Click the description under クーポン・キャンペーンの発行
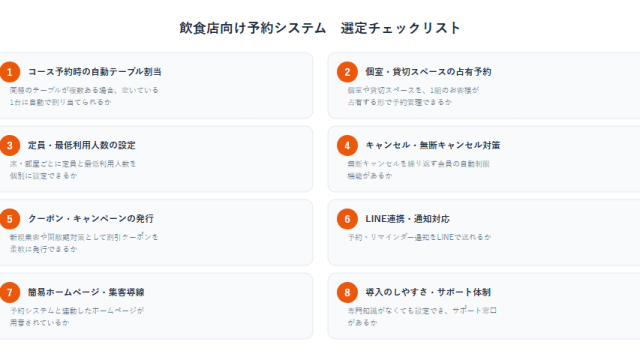 (x=84, y=243)
